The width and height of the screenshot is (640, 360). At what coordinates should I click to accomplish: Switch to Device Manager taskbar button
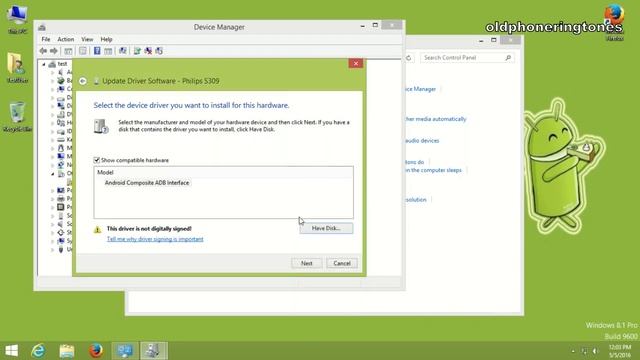pos(154,351)
